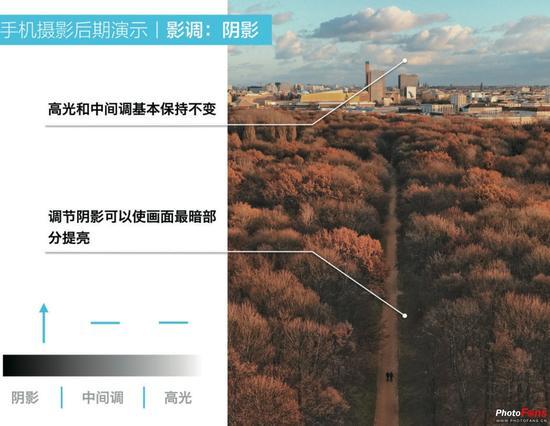Click the 中间调 label under the gradient
Screen dimensions: 550x426
[x=103, y=398]
